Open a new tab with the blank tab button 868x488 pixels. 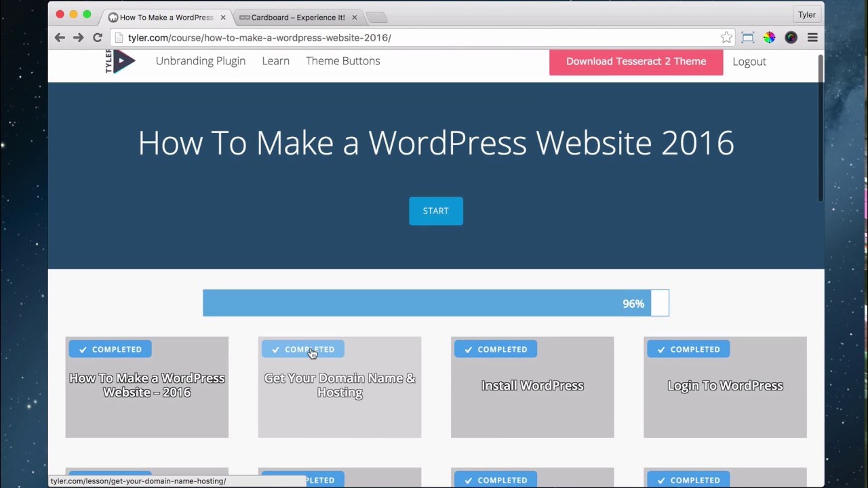coord(376,18)
